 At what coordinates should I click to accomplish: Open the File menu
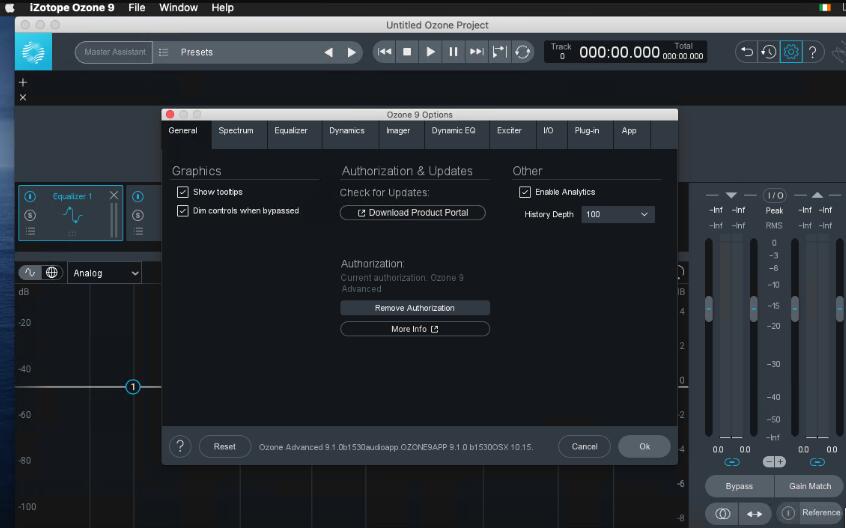[x=137, y=8]
